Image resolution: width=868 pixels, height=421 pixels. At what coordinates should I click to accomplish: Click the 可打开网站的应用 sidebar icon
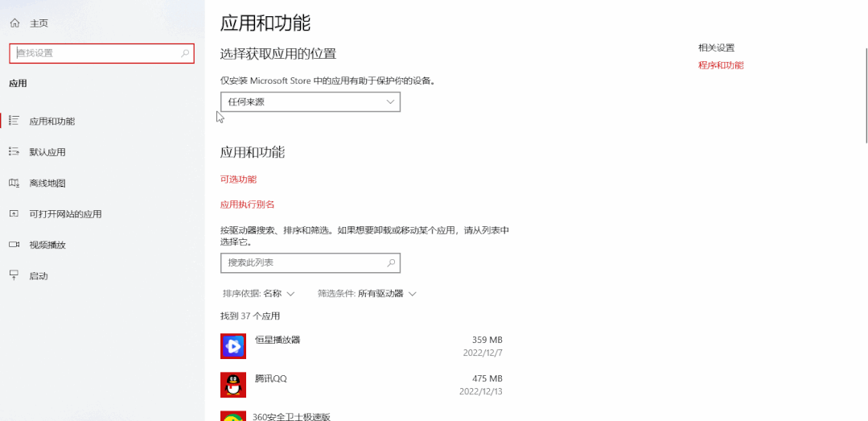[x=14, y=214]
